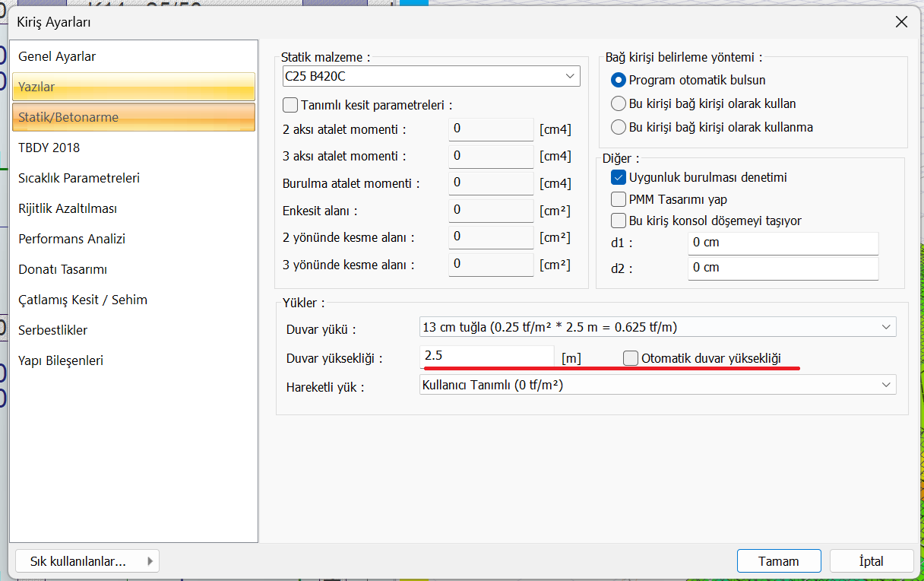The width and height of the screenshot is (924, 581).
Task: Enable Tanımlı kesit parametreleri checkbox
Action: 290,105
